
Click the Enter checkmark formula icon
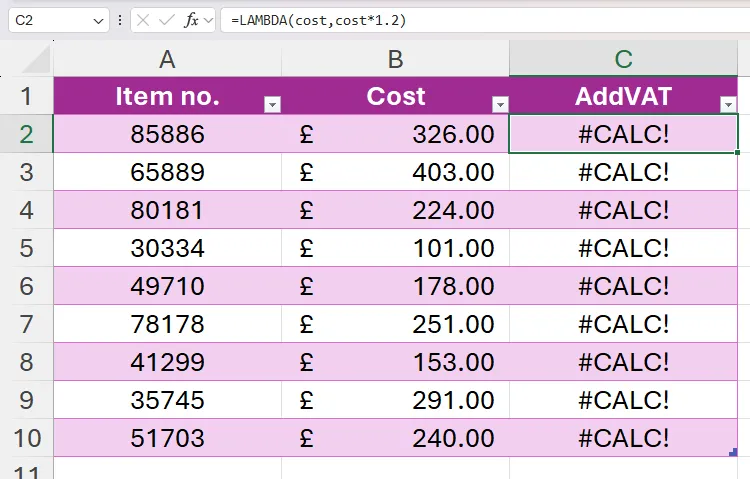[x=167, y=20]
